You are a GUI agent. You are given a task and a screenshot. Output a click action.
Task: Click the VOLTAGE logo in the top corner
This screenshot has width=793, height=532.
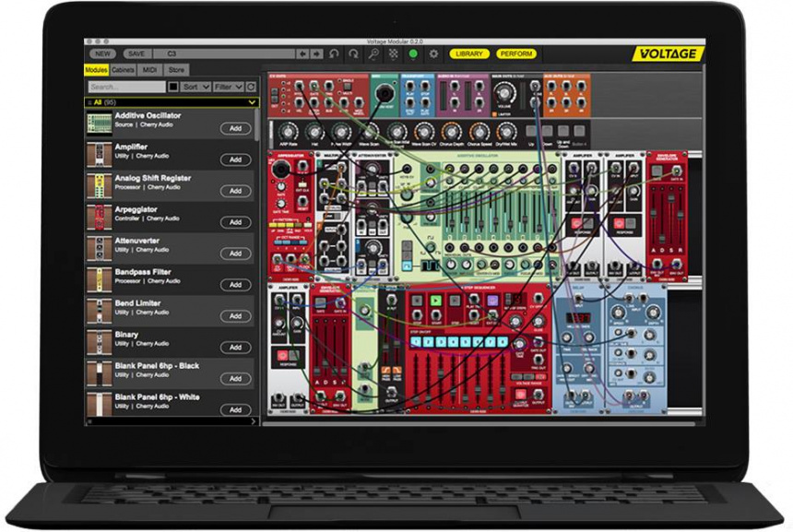click(669, 53)
